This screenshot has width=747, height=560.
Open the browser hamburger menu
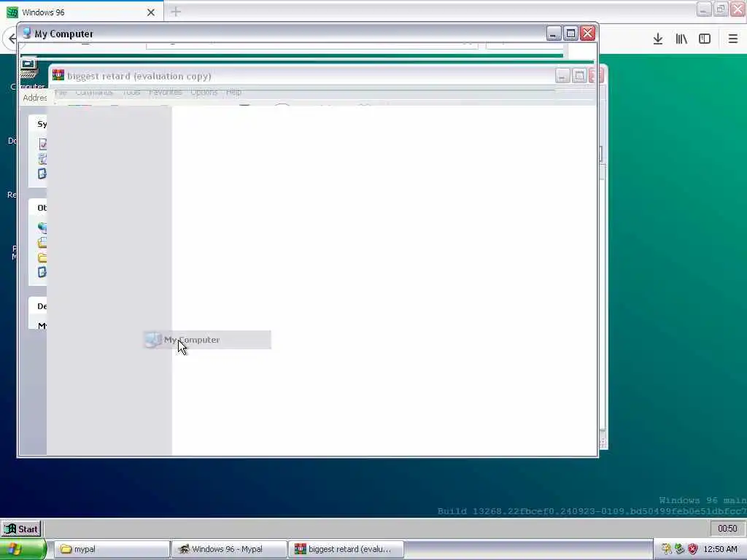click(732, 39)
